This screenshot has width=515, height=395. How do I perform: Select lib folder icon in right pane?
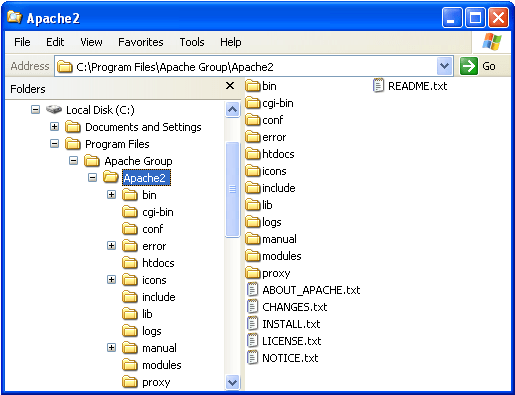[253, 205]
